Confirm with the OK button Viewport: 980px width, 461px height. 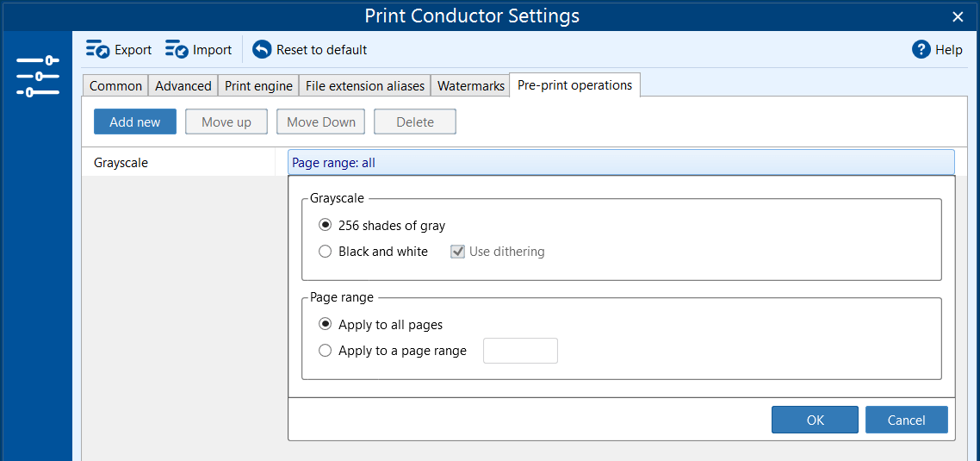[815, 420]
